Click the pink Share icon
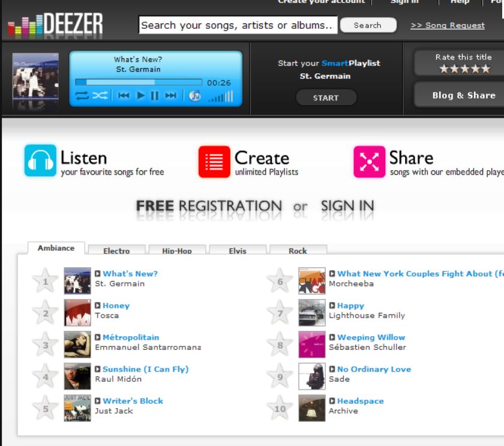Viewport: 504px width, 446px height. [370, 161]
